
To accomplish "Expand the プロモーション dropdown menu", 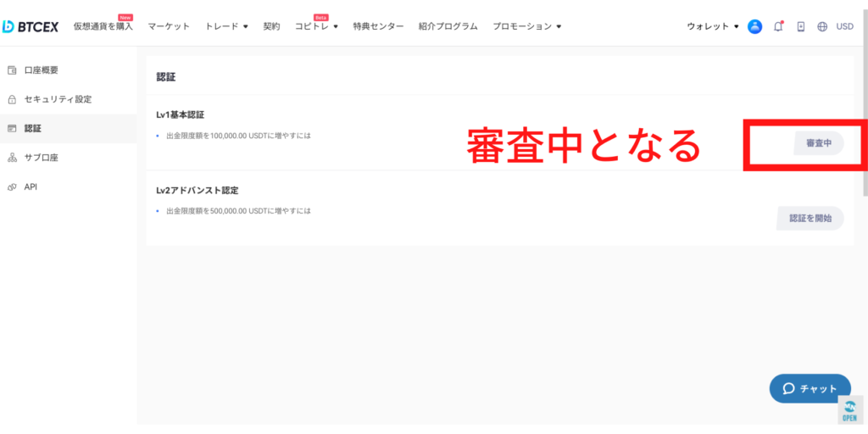I will 527,26.
